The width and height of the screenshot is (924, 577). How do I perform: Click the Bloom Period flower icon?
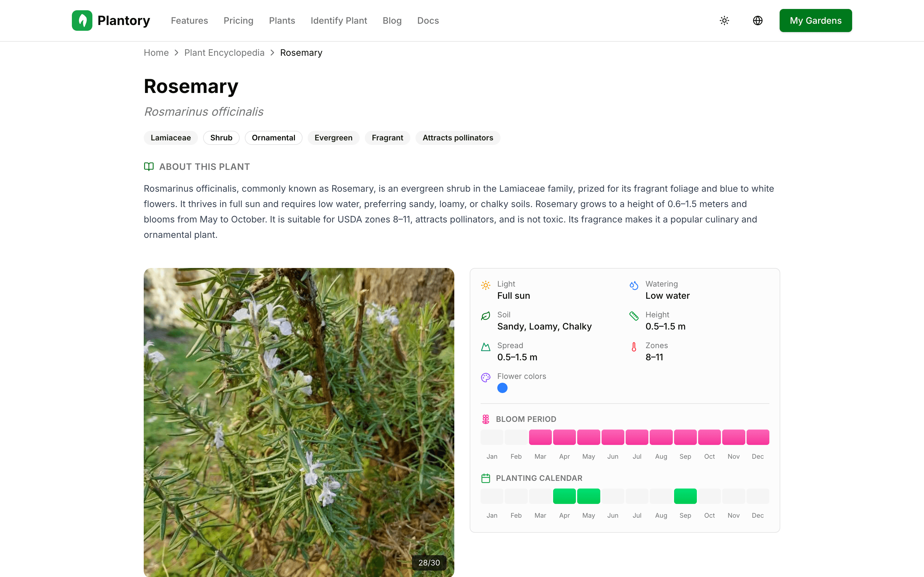click(486, 419)
